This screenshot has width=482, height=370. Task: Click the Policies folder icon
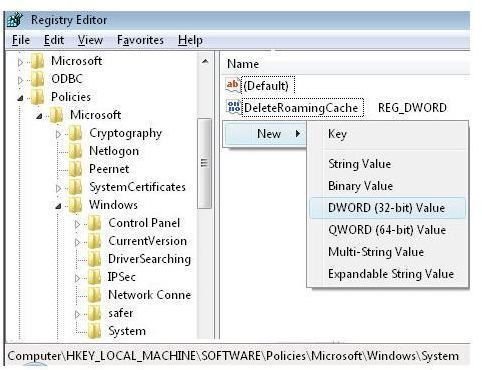click(x=37, y=97)
